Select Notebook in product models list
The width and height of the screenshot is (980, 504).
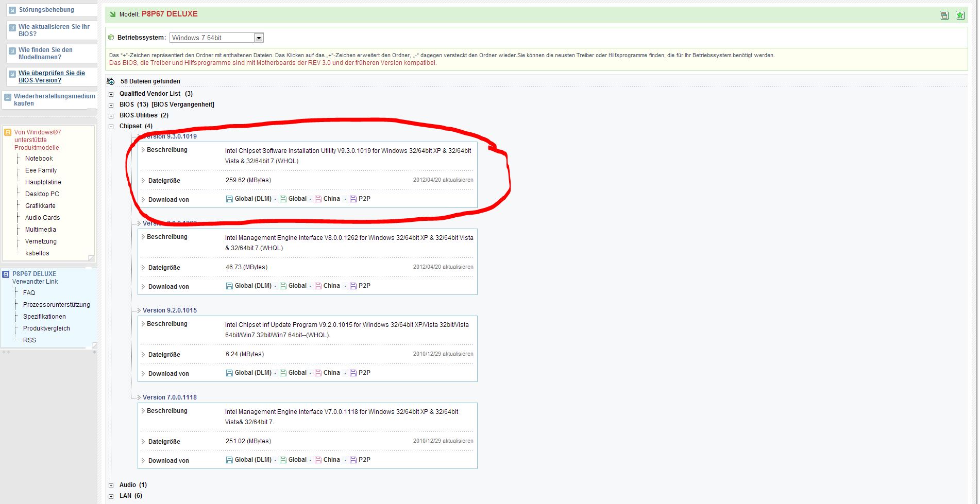coord(39,159)
